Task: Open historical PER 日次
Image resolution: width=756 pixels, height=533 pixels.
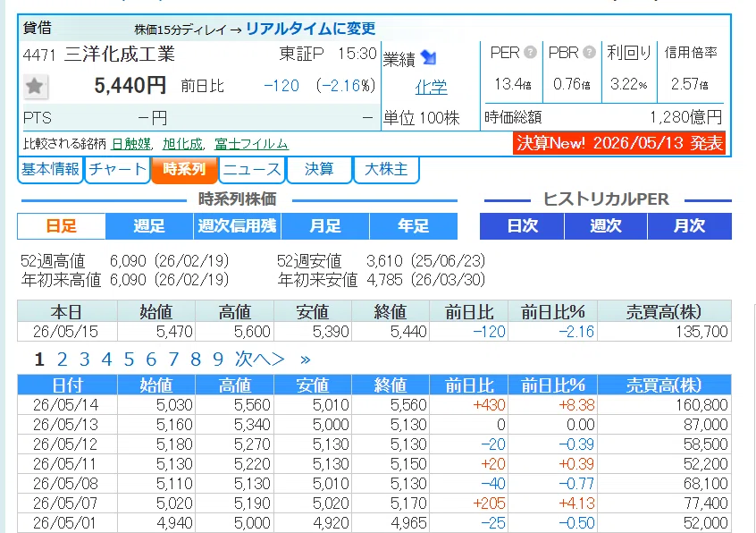Action: (x=522, y=225)
